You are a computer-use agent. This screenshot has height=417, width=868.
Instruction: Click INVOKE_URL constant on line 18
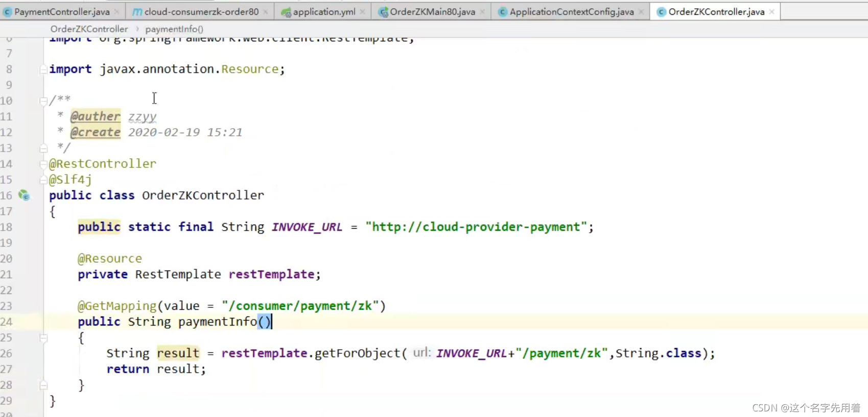[307, 227]
